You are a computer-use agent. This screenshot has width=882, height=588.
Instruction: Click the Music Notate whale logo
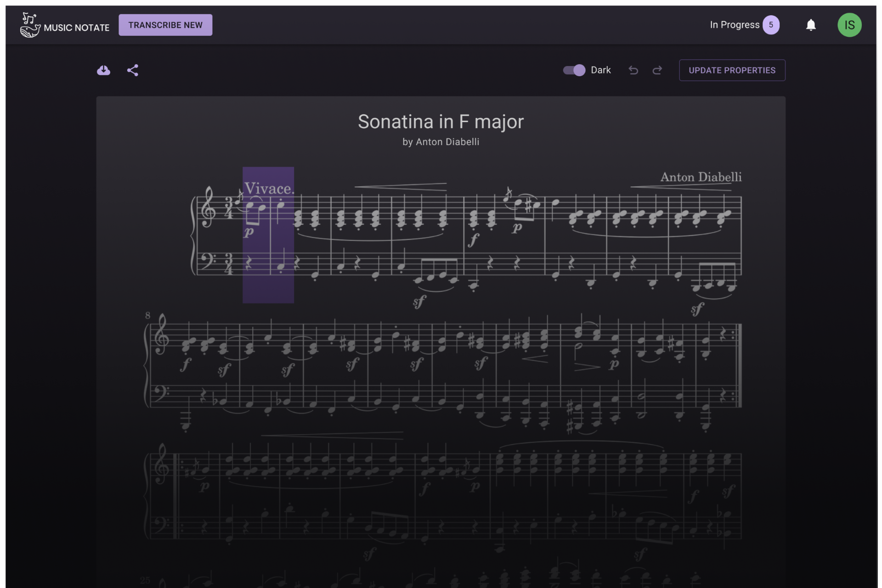[29, 25]
